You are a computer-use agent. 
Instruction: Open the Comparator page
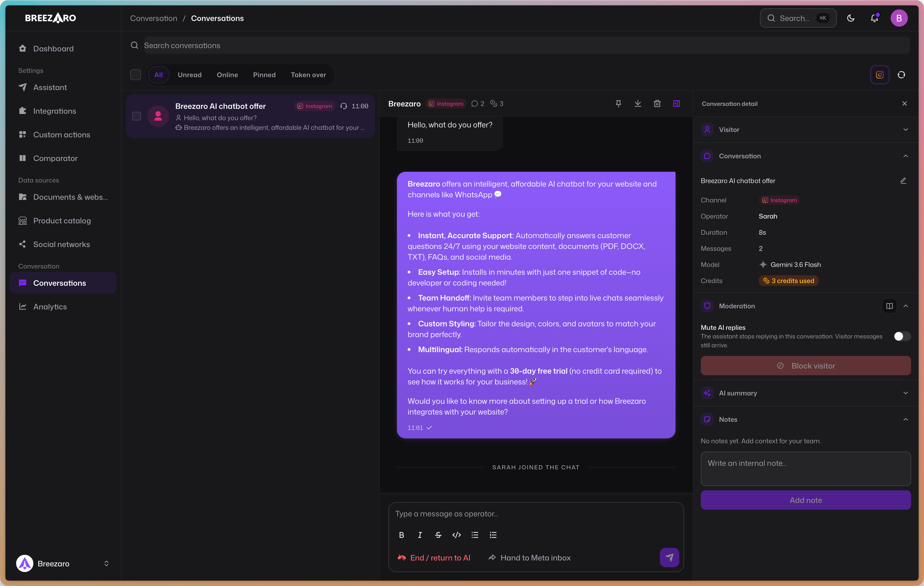63,158
